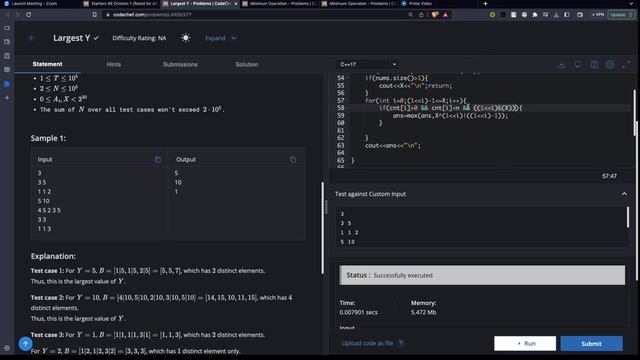The height and width of the screenshot is (360, 640).
Task: Click the custom input scrollbar
Action: [628, 217]
